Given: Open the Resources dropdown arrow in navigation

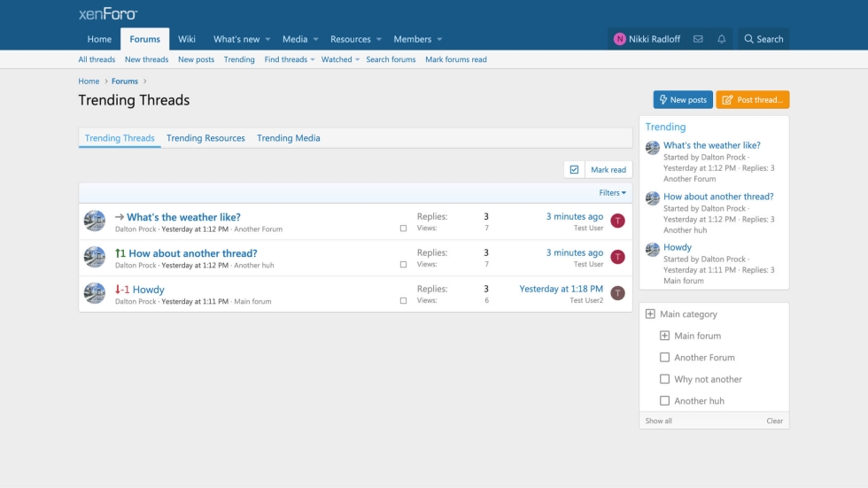Looking at the screenshot, I should click(379, 39).
